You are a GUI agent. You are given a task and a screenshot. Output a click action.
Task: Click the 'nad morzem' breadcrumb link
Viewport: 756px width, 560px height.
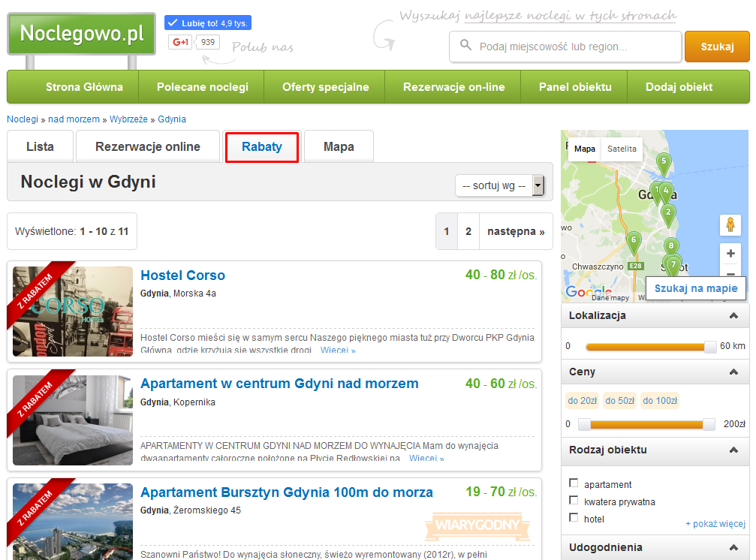click(x=74, y=119)
